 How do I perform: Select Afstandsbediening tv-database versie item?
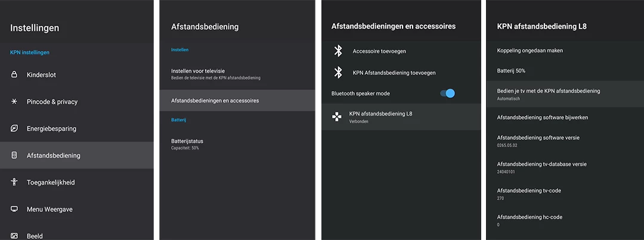pyautogui.click(x=565, y=167)
